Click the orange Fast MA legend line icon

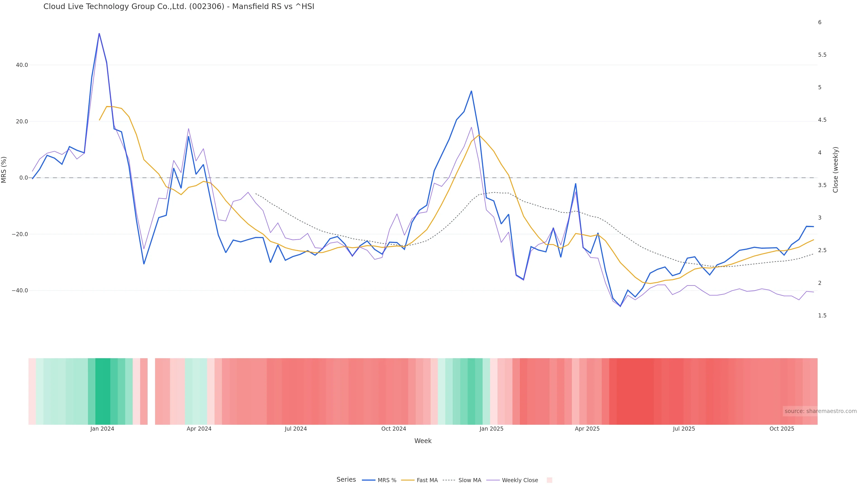(408, 480)
